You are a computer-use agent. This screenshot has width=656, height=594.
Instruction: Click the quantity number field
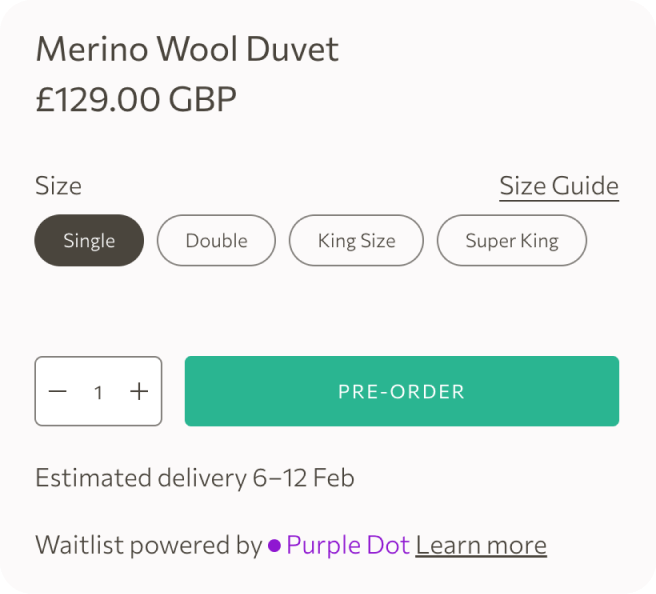[98, 392]
